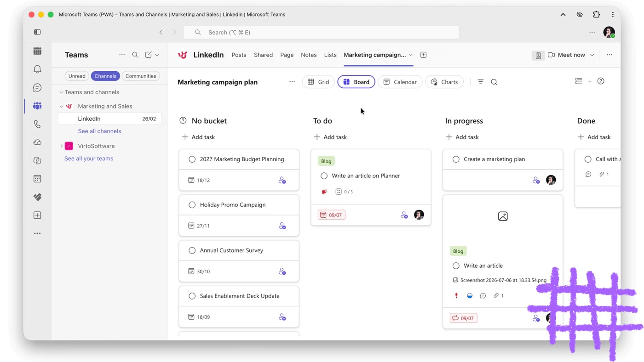Show more apps ellipsis in left rail
Viewport: 644px width, 362px height.
[x=37, y=233]
